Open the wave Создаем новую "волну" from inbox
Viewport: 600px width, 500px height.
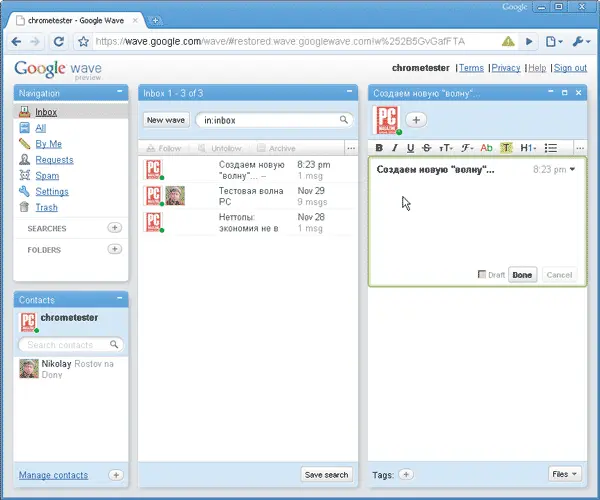[247, 170]
